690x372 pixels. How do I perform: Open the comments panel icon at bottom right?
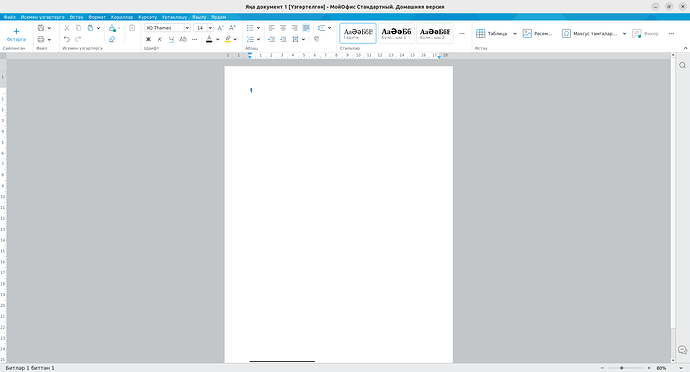683,350
